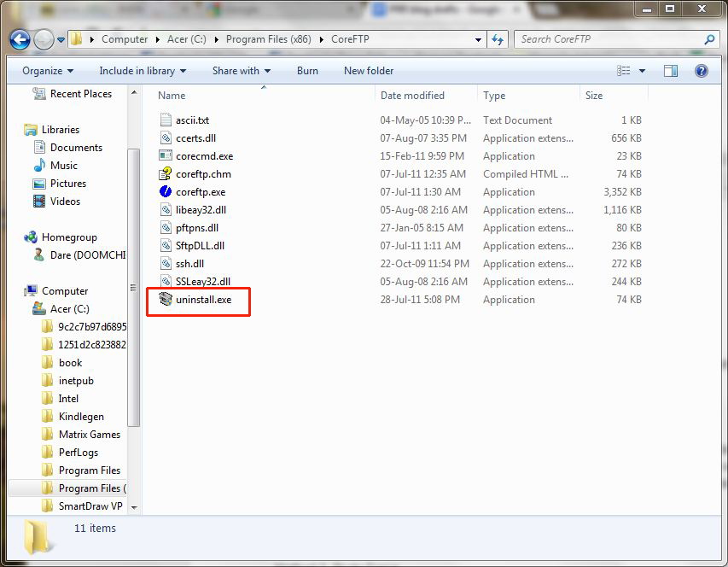Screen dimensions: 728x567
Task: Select the pftpns.dll file icon
Action: [x=166, y=227]
